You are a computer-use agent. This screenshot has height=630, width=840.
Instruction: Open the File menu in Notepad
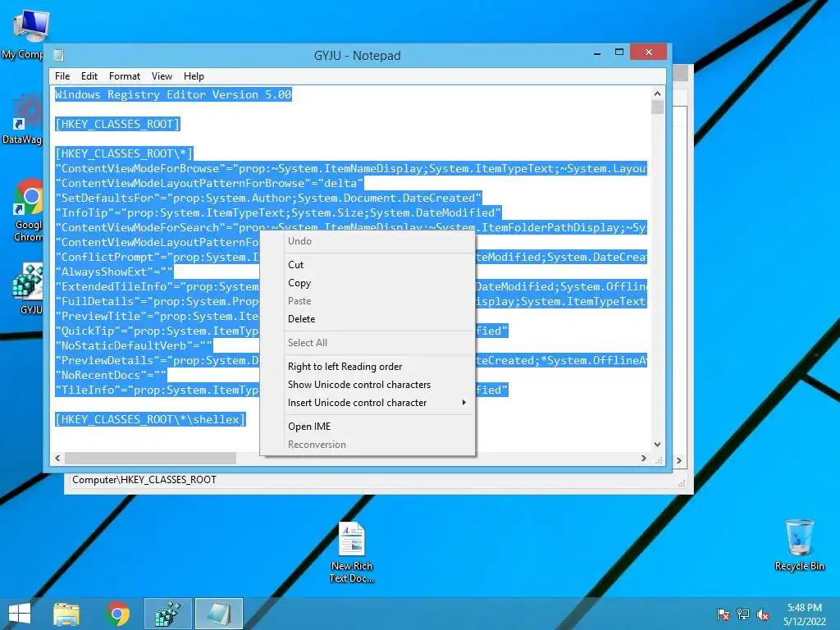(62, 76)
